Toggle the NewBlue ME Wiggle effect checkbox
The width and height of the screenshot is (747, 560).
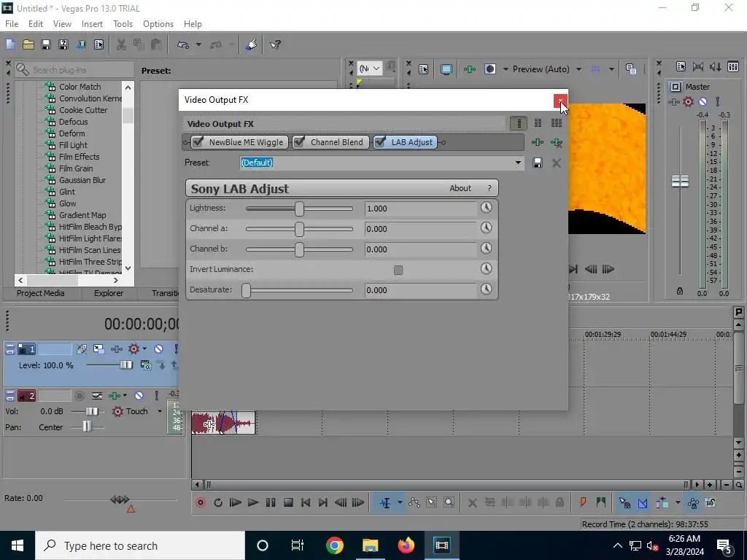point(198,142)
